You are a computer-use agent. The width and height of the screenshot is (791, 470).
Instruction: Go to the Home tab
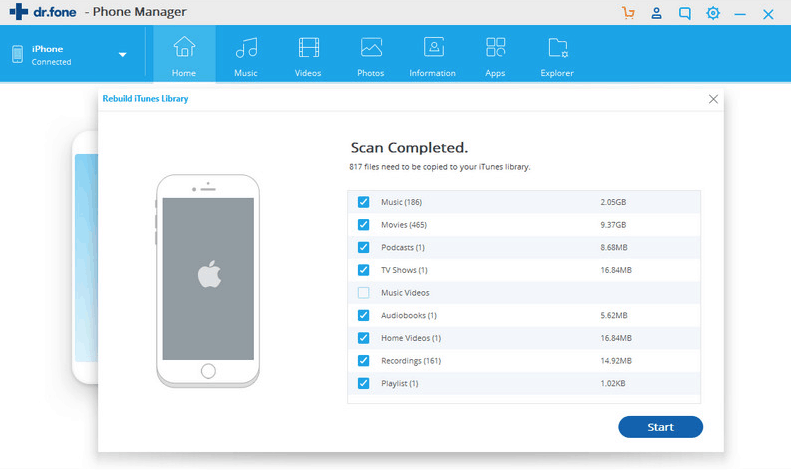(x=184, y=54)
